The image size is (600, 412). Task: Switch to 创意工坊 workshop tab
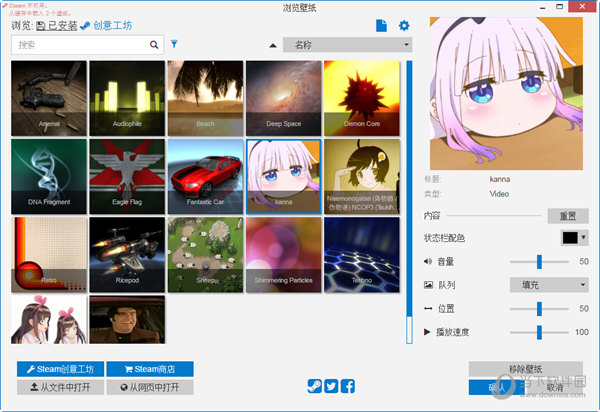click(106, 26)
